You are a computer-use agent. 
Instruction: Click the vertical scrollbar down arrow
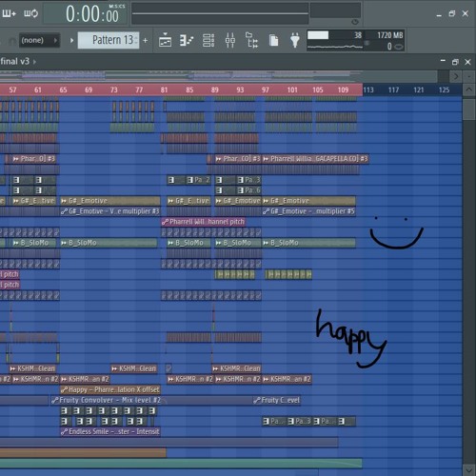pyautogui.click(x=468, y=469)
